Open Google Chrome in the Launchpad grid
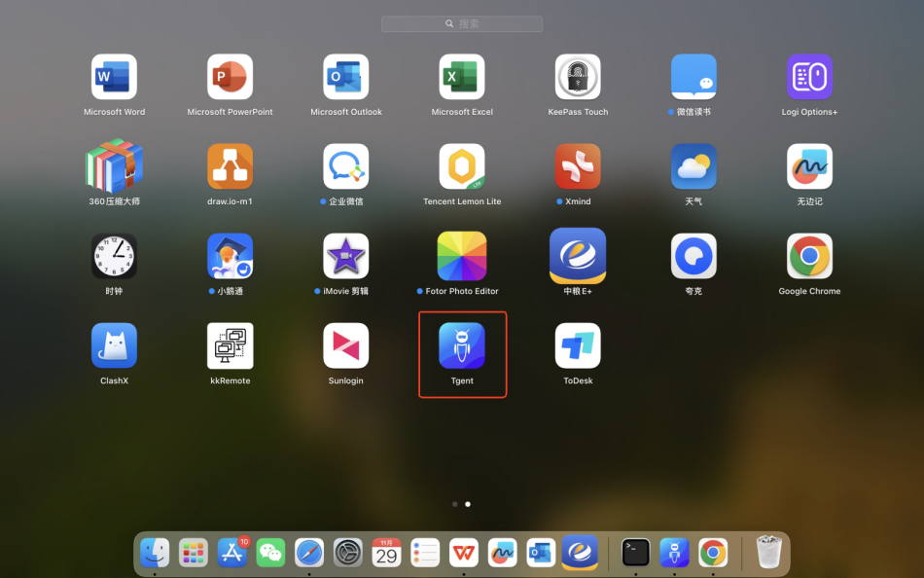 tap(809, 256)
